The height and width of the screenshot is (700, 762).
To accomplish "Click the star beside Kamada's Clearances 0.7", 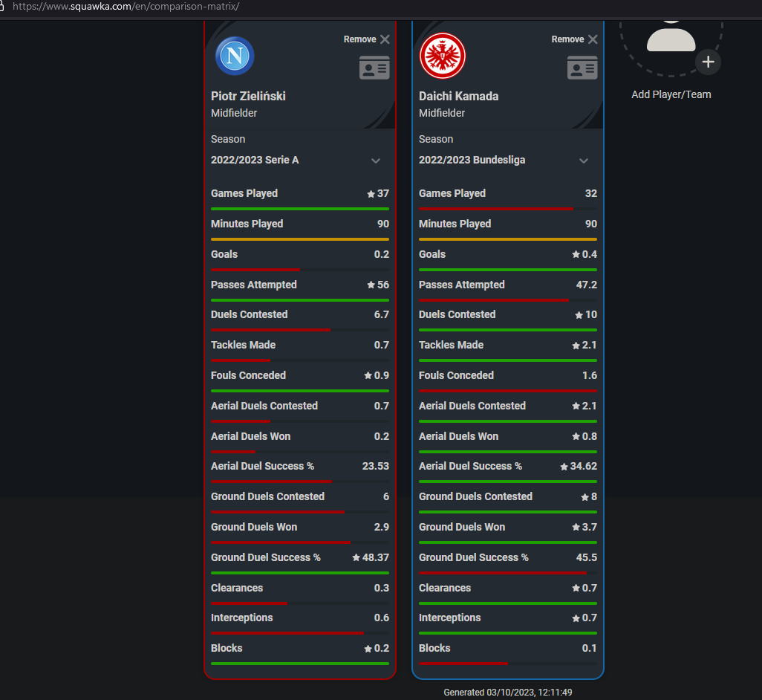I will click(x=576, y=589).
